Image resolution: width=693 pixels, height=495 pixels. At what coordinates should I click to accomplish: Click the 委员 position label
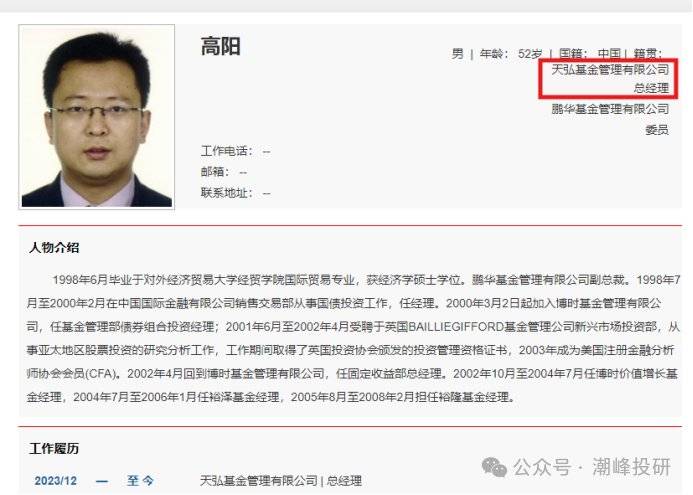(x=657, y=130)
